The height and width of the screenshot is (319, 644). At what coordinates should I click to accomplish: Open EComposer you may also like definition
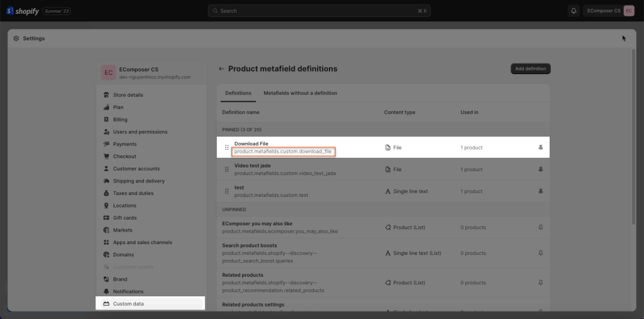pos(257,223)
